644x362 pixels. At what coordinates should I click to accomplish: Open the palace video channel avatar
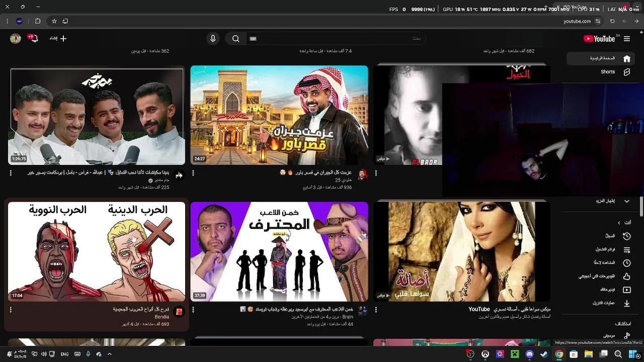362,175
